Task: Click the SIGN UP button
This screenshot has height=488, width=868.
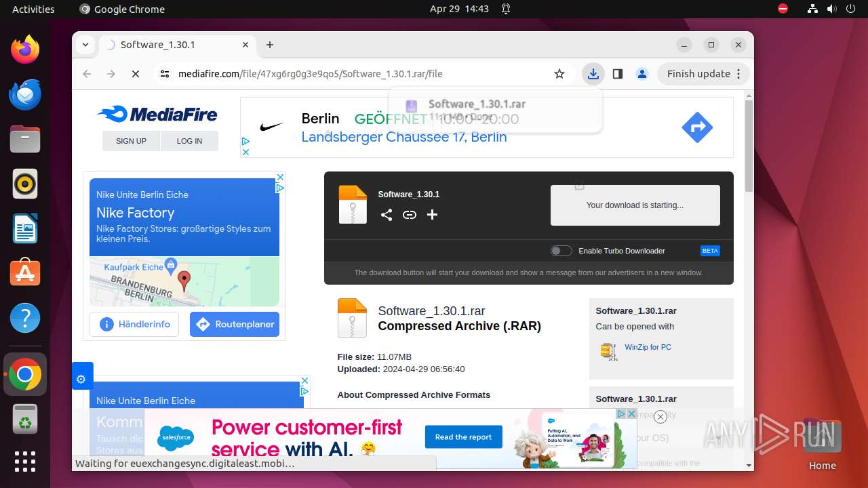Action: tap(131, 141)
